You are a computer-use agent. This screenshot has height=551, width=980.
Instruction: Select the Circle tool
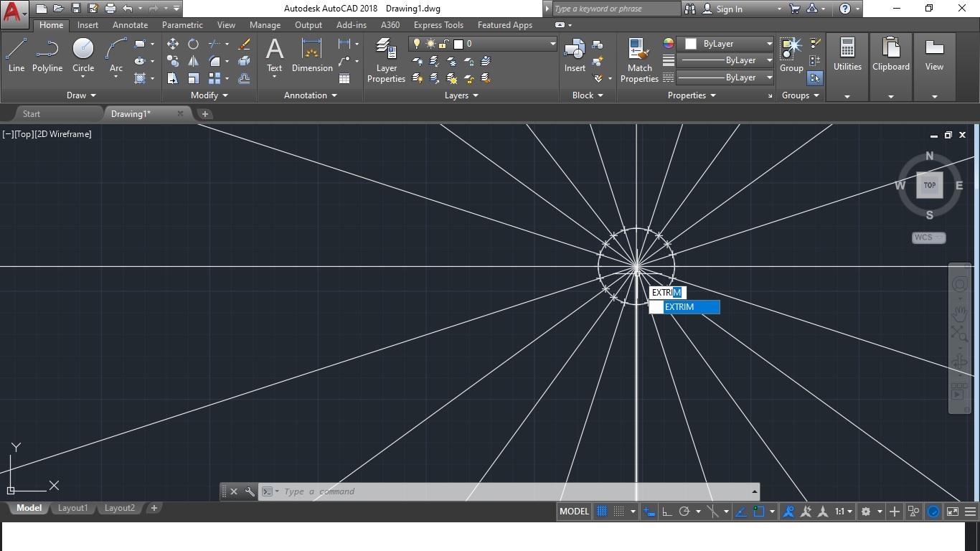pos(83,55)
